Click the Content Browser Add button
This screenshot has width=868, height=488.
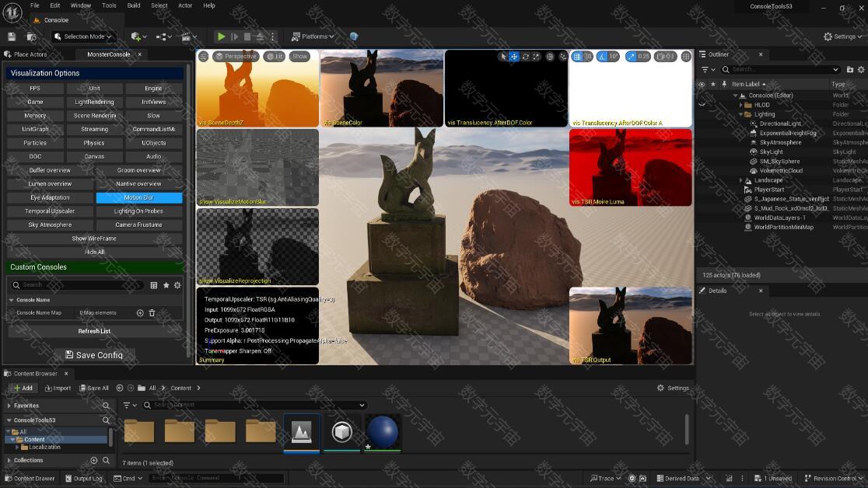coord(23,389)
